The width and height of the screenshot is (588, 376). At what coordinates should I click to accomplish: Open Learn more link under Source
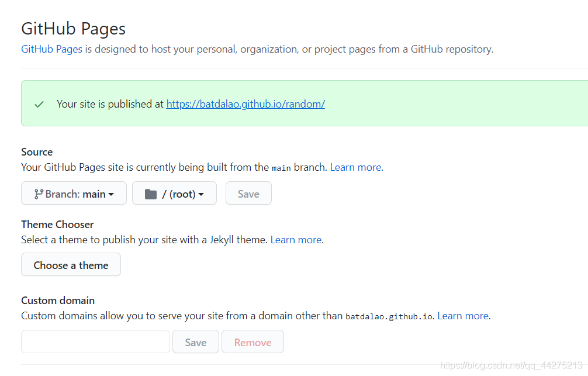(x=355, y=167)
